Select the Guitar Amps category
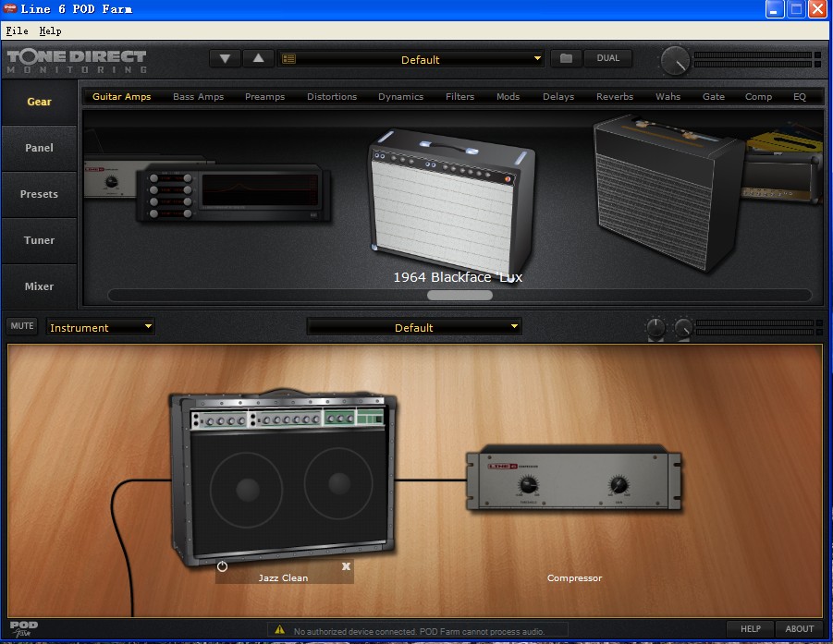Viewport: 833px width, 644px height. pos(122,97)
